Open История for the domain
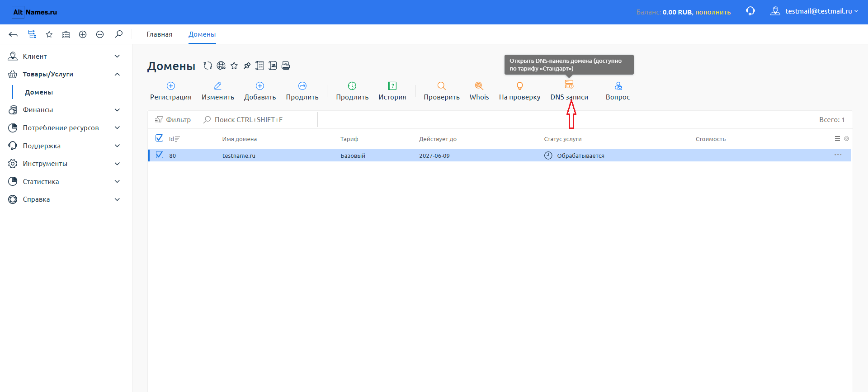 click(x=392, y=91)
